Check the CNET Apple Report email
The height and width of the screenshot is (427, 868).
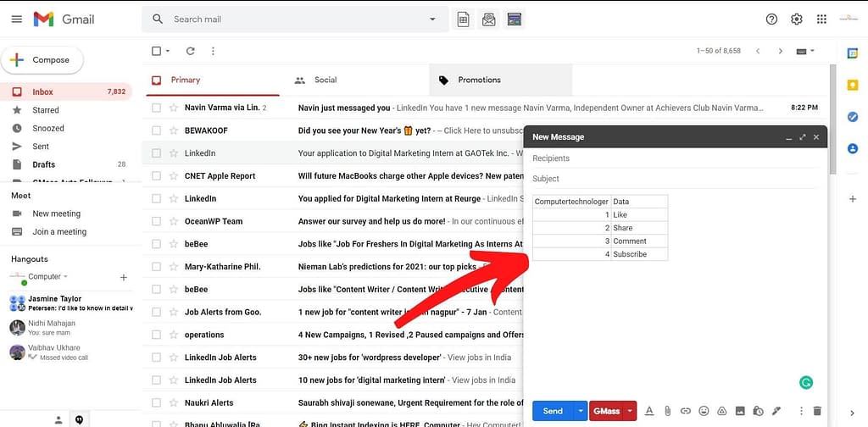coord(157,176)
